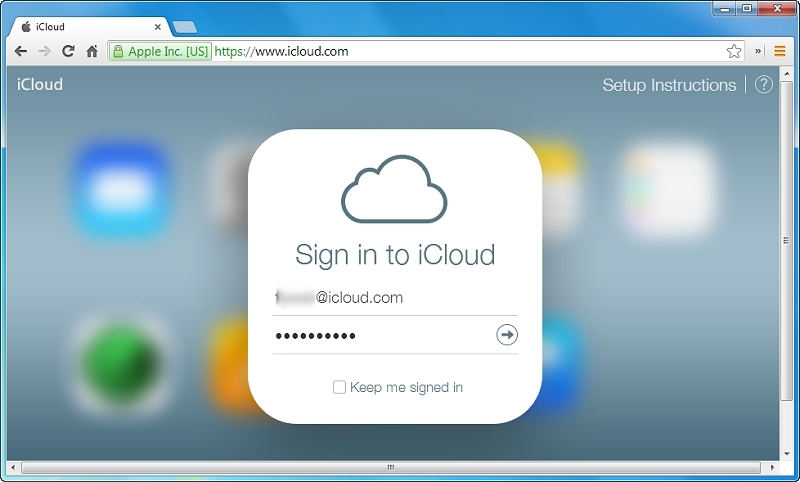Click the horizontal scrollbar left arrow
Screen dimensions: 800x482
pyautogui.click(x=13, y=467)
